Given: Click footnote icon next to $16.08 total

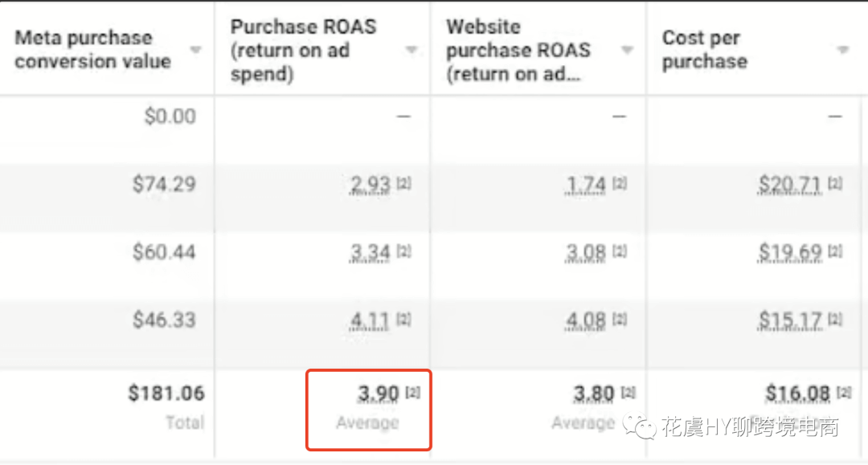Looking at the screenshot, I should tap(844, 393).
